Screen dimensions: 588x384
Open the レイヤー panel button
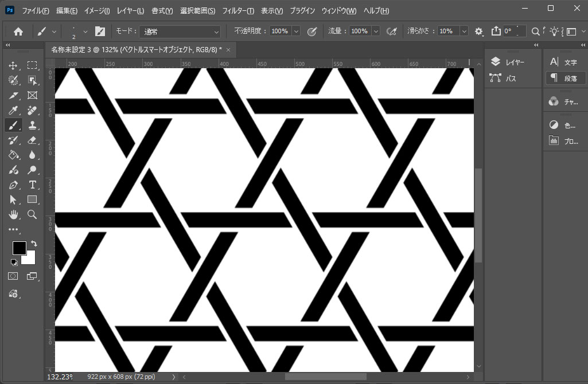[x=508, y=62]
